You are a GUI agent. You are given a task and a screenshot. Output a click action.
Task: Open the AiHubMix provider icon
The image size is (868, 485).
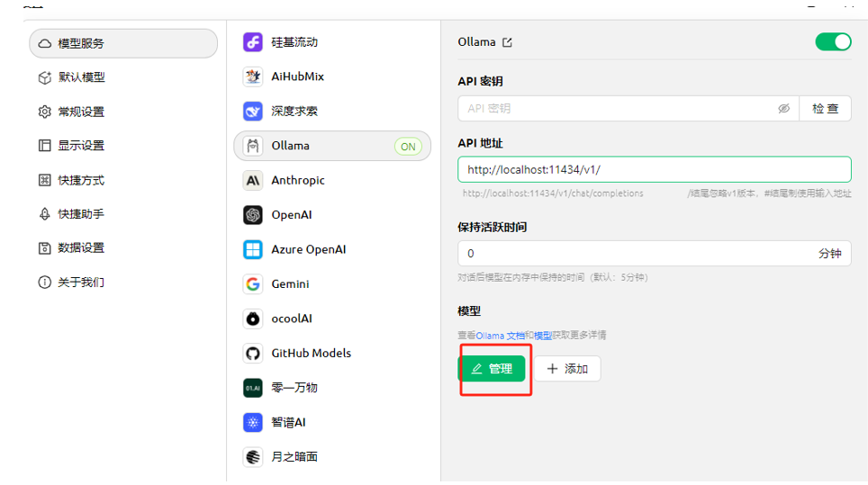(x=253, y=76)
